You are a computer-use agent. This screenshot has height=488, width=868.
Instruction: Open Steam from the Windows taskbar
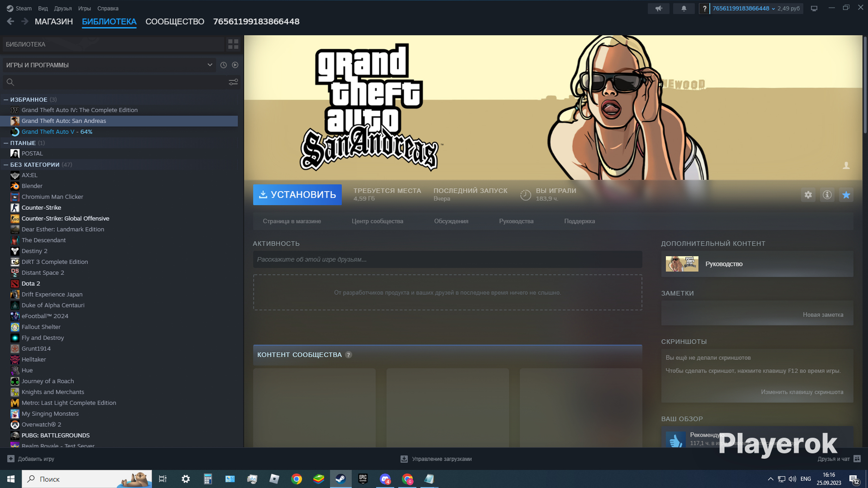pos(341,479)
